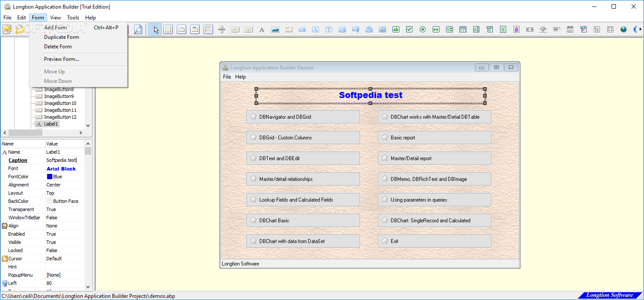Click the magnifier preview icon in toolbar
This screenshot has height=300, width=644.
(x=138, y=29)
